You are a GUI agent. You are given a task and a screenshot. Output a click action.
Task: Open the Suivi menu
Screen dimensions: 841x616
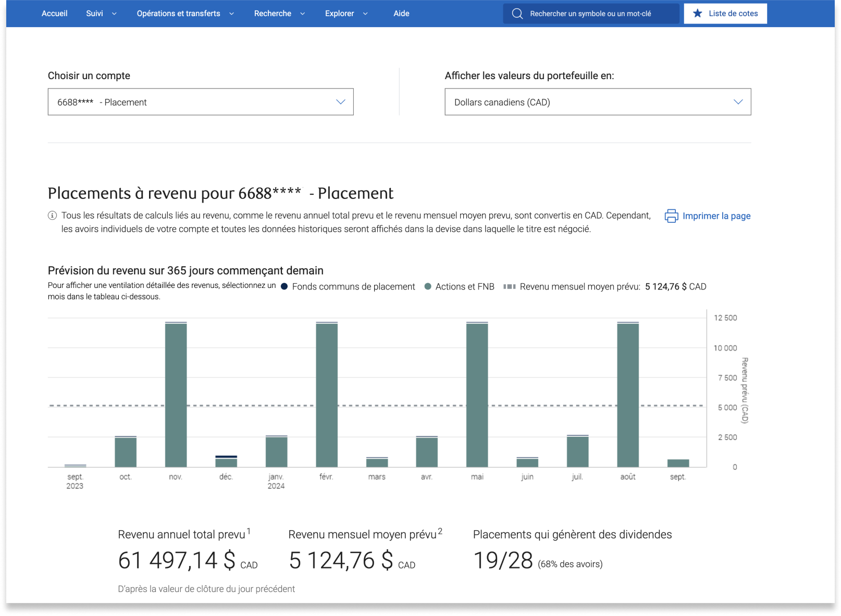point(94,14)
